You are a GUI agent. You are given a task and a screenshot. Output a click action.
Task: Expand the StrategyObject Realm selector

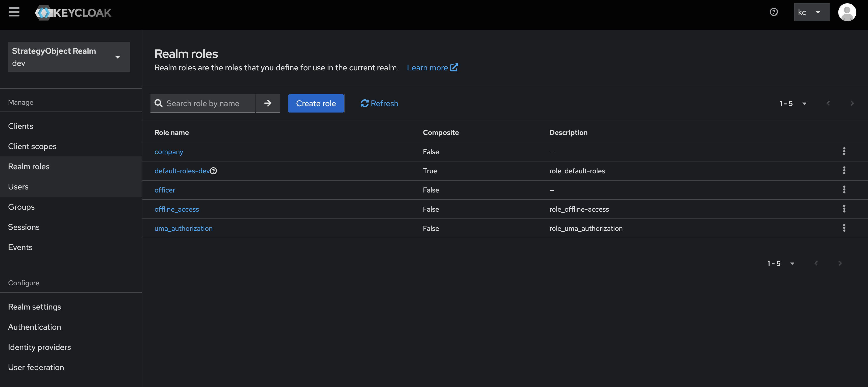69,57
